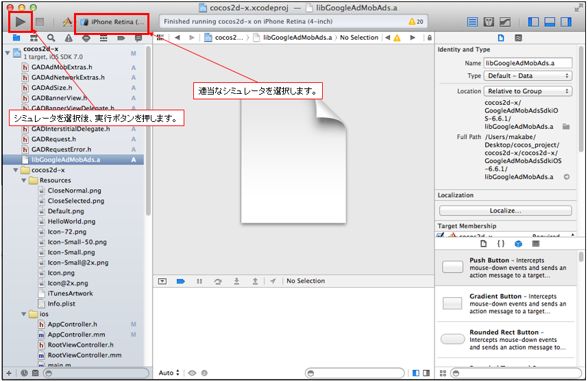The width and height of the screenshot is (588, 381).
Task: Step into in debug bar
Action: pos(236,281)
